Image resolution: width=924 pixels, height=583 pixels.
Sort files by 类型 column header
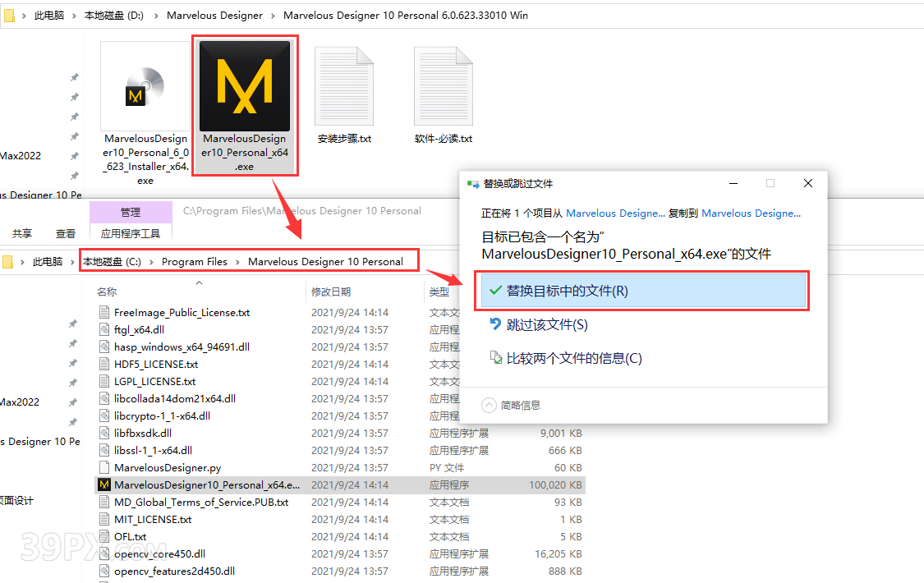[x=439, y=291]
